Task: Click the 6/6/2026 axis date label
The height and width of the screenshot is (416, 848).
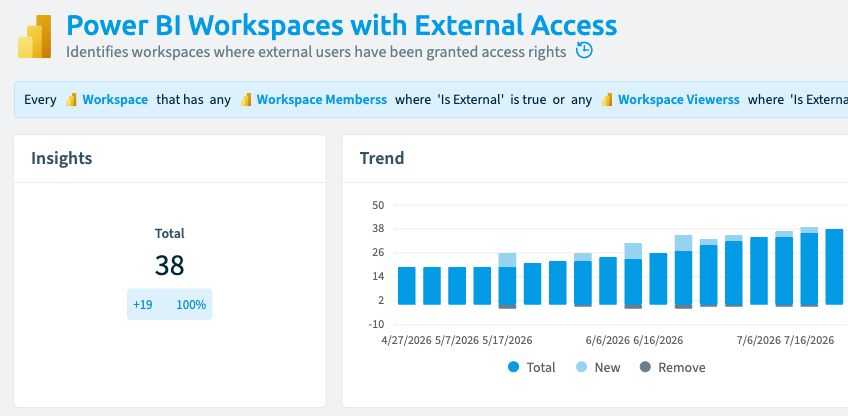Action: tap(608, 340)
